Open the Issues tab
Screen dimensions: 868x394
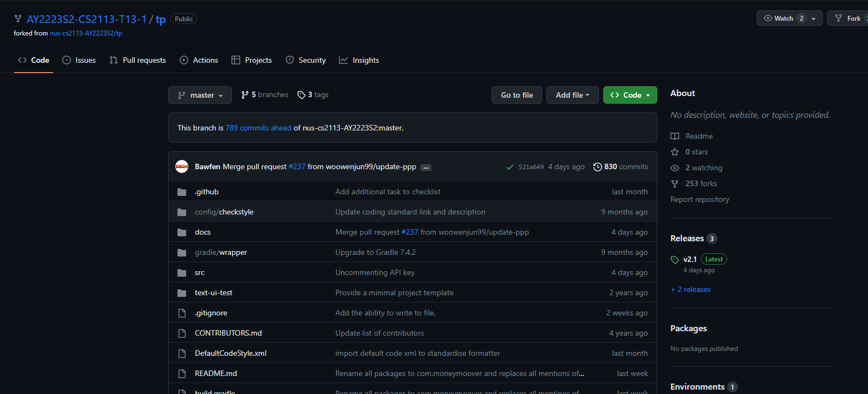point(79,60)
